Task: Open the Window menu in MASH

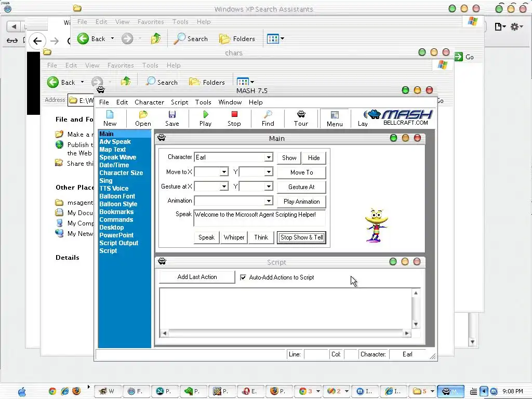Action: point(230,102)
